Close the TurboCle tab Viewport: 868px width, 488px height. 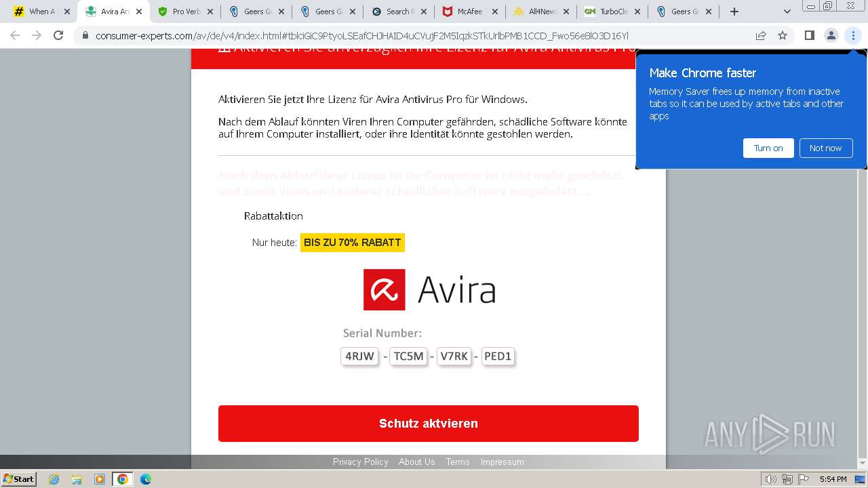tap(637, 12)
